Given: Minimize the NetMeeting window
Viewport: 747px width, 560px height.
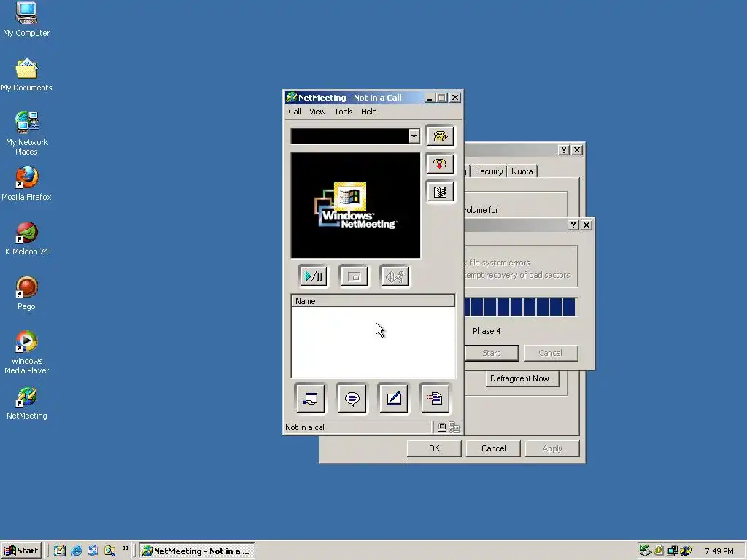Looking at the screenshot, I should click(430, 98).
